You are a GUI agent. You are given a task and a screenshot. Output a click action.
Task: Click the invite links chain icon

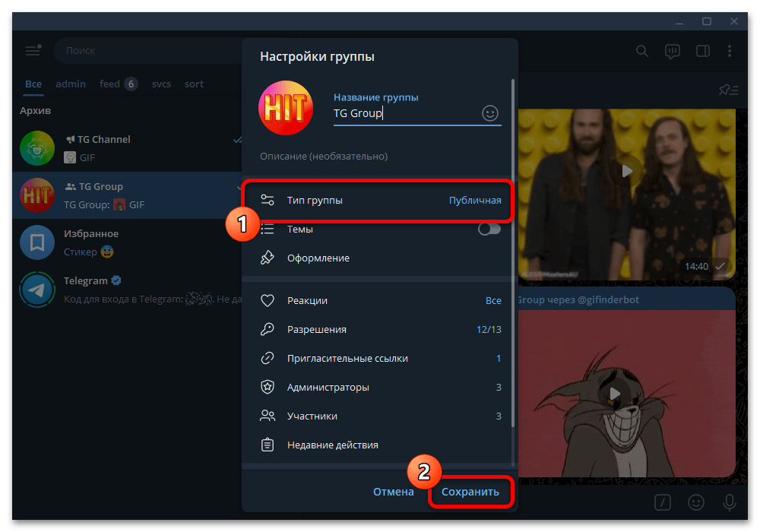[x=267, y=359]
